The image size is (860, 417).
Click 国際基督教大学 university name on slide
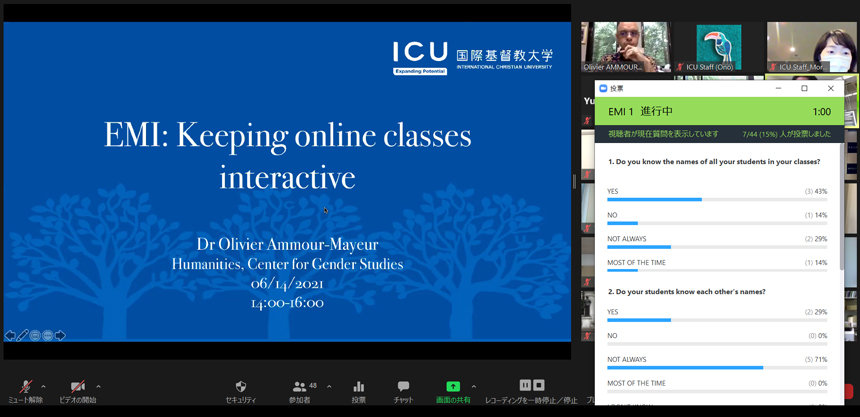[504, 55]
